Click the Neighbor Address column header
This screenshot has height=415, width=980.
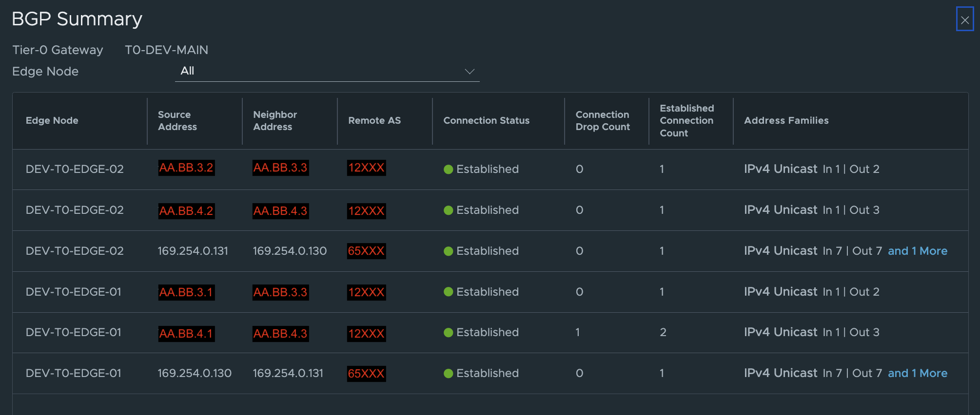click(x=275, y=121)
